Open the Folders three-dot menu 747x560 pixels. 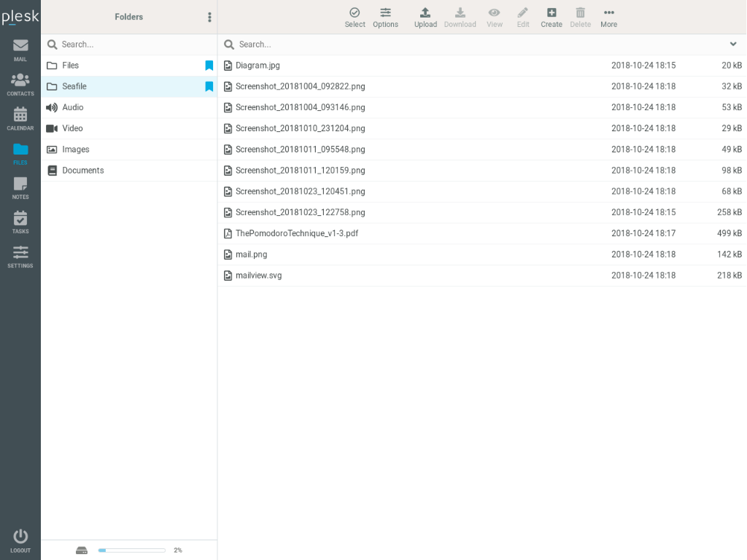(x=209, y=17)
